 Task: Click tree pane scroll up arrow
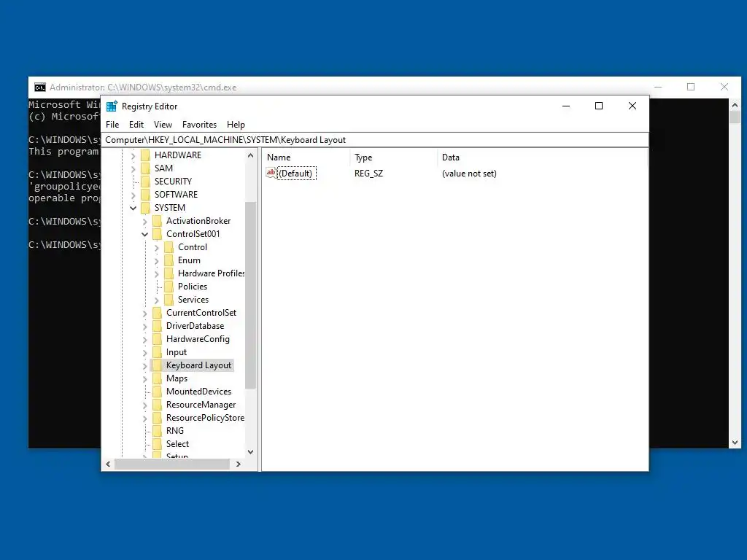(251, 156)
